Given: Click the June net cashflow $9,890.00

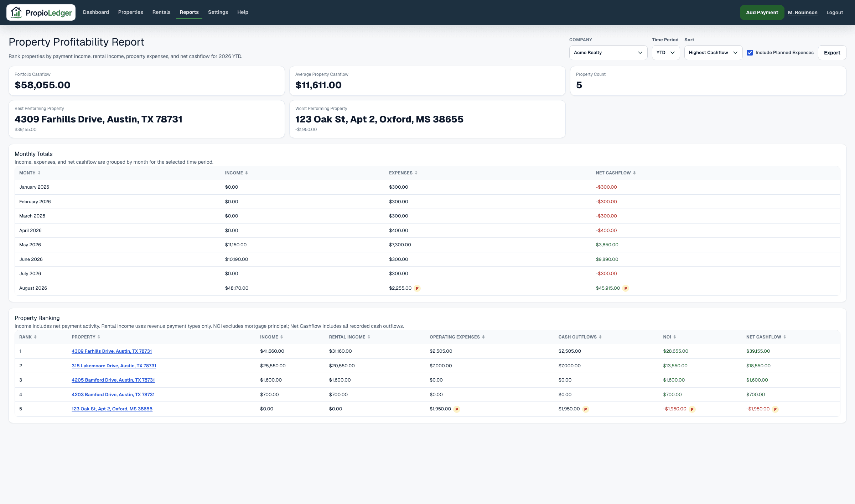Looking at the screenshot, I should click(x=607, y=259).
